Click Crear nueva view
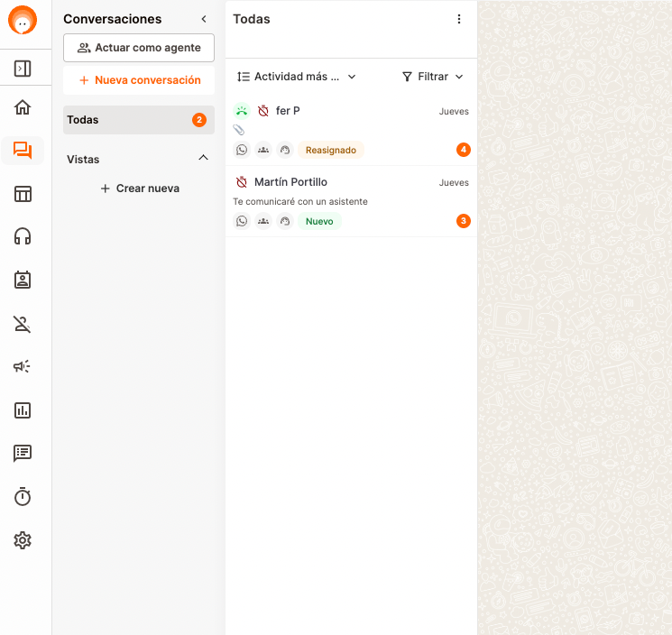672x635 pixels. click(139, 189)
